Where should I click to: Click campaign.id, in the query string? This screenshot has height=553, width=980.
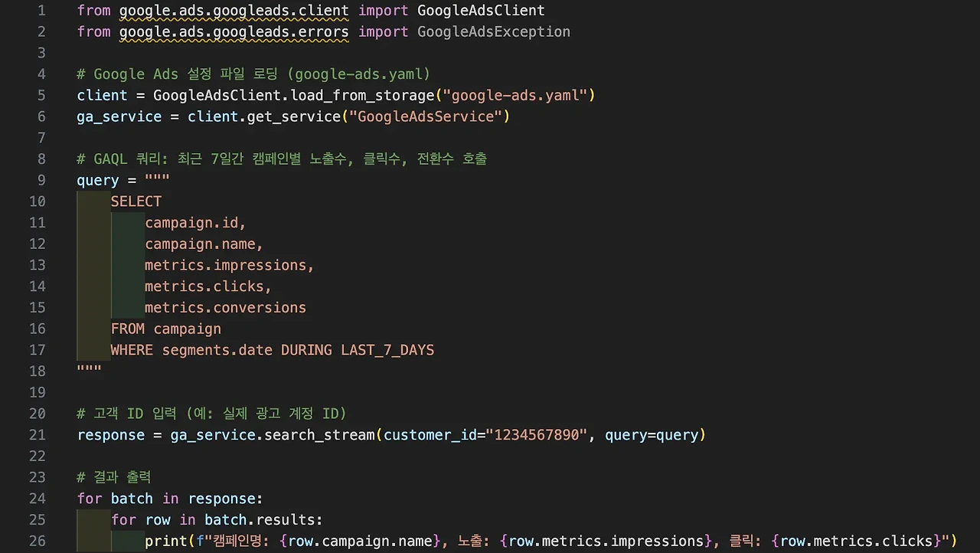196,223
